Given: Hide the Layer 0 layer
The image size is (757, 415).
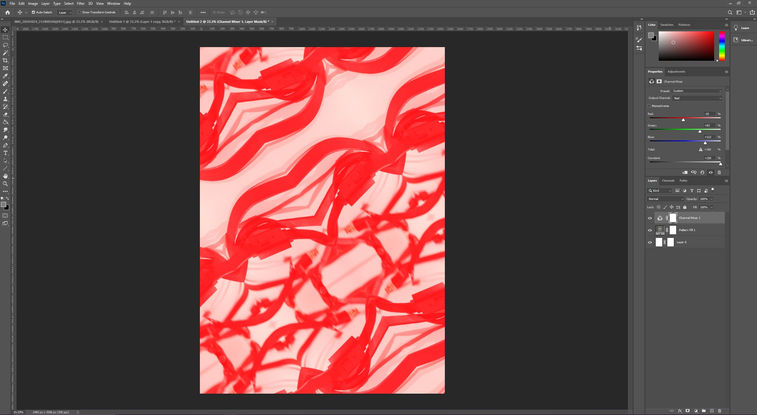Looking at the screenshot, I should click(x=650, y=242).
